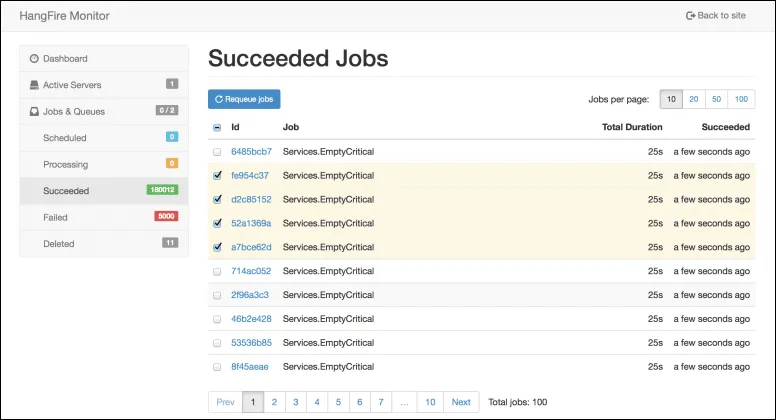Click the Active Servers icon
776x420 pixels.
[x=34, y=85]
